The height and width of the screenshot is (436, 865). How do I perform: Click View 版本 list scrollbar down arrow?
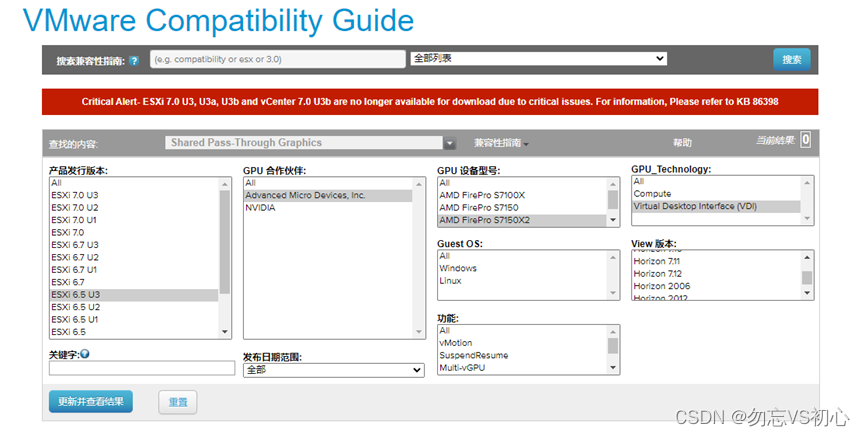pyautogui.click(x=807, y=293)
